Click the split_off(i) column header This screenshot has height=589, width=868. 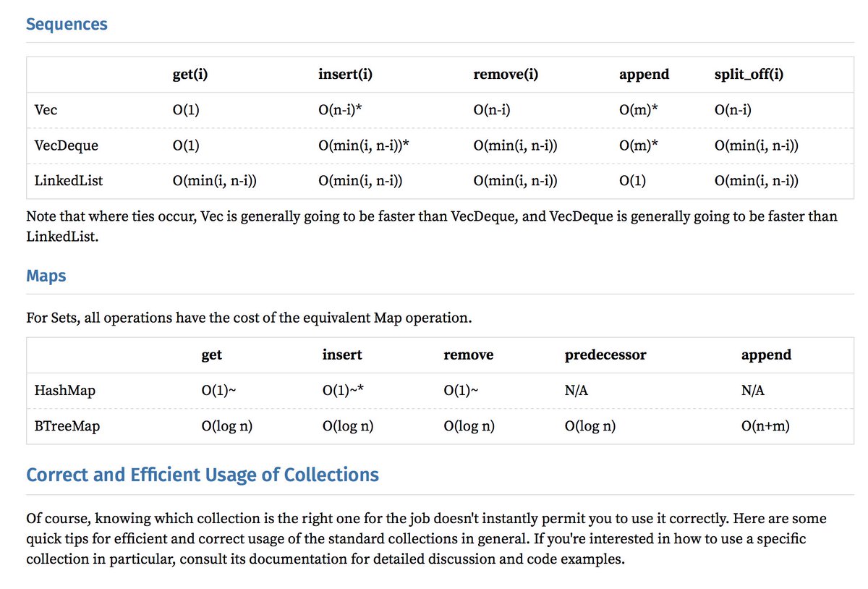pos(748,75)
